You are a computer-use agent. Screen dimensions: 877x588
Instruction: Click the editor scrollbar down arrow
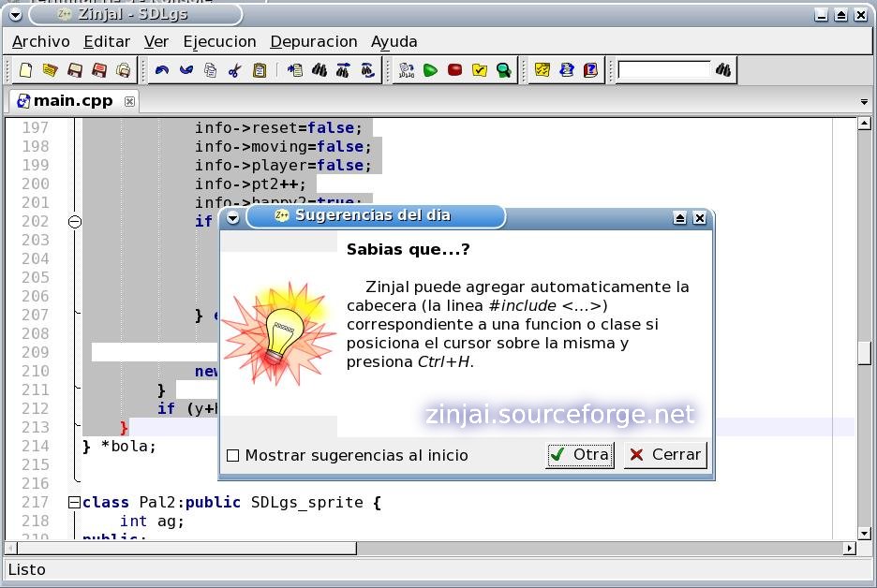865,534
